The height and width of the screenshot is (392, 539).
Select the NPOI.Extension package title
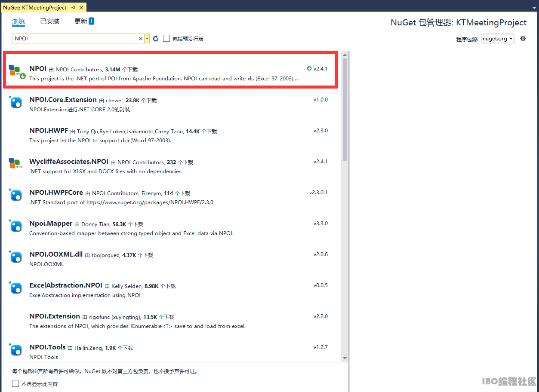55,316
